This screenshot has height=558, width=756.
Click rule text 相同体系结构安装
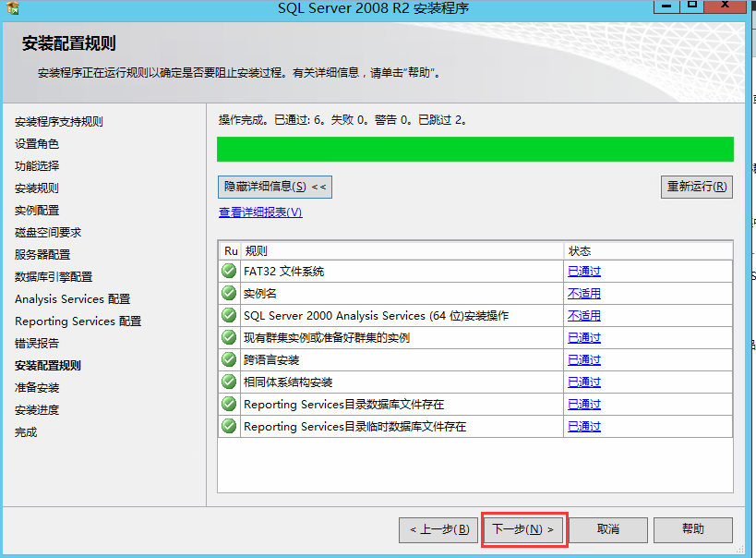288,382
